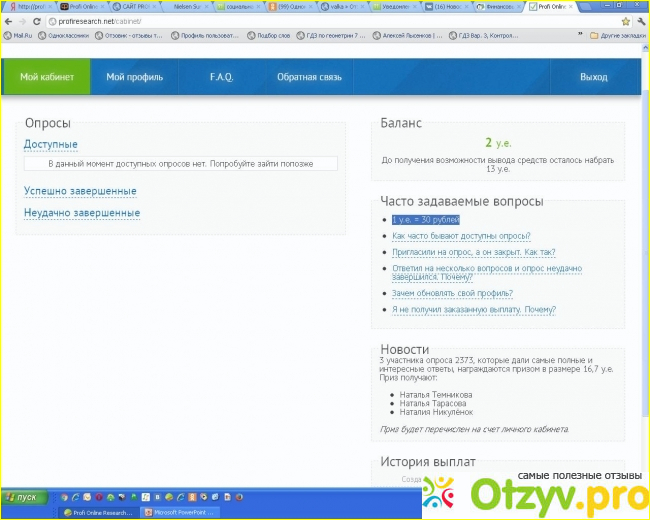Image resolution: width=650 pixels, height=520 pixels.
Task: Open the Mail.Ru bookmark
Action: pyautogui.click(x=20, y=35)
